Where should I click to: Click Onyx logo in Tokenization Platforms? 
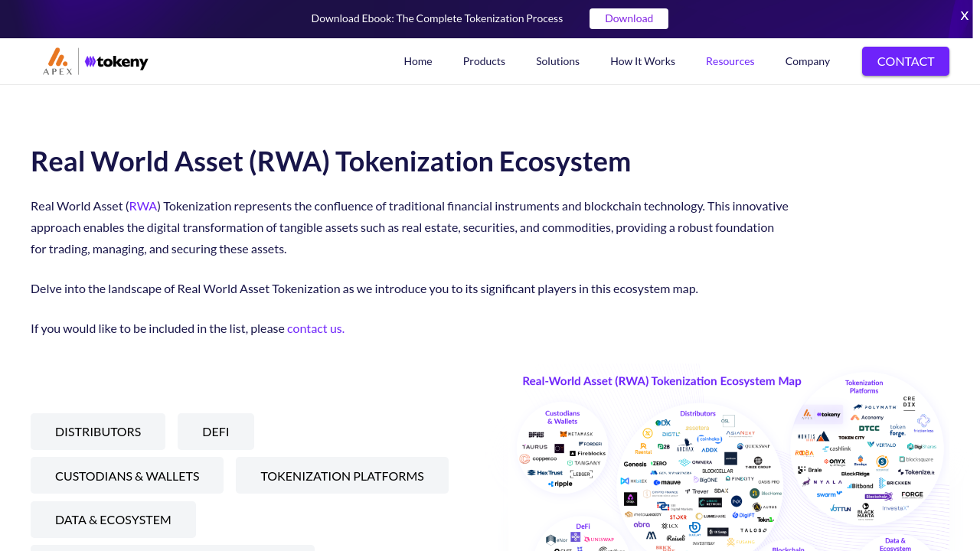(835, 461)
